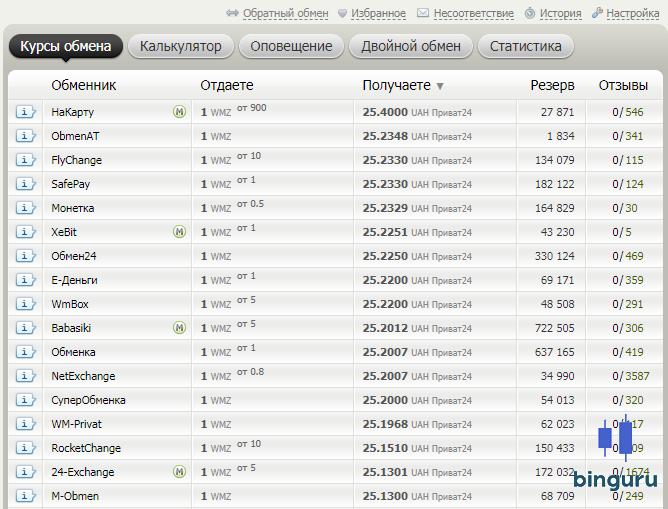Open 24-Exchange info icon
This screenshot has height=509, width=668.
click(26, 472)
